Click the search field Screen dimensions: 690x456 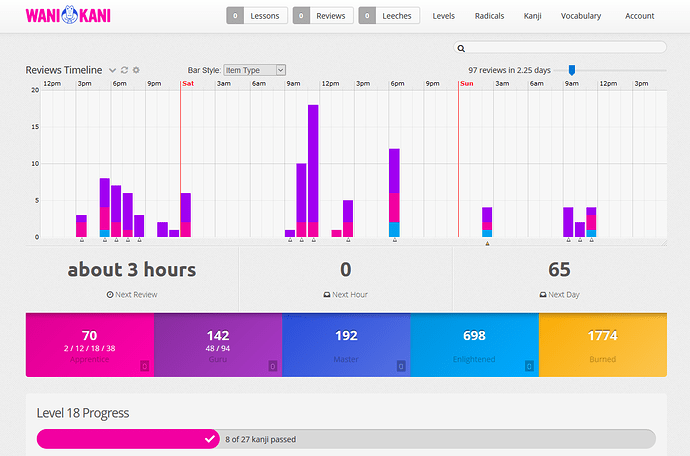[x=560, y=48]
